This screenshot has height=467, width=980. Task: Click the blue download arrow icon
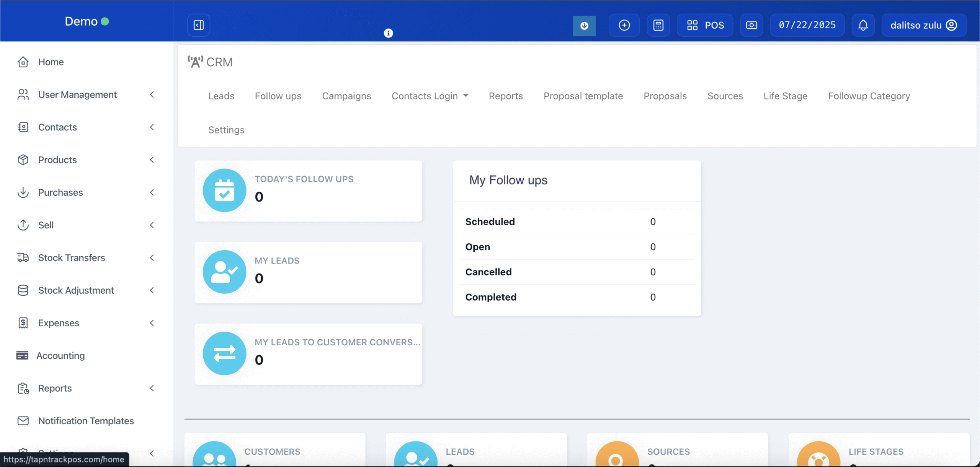(x=584, y=26)
